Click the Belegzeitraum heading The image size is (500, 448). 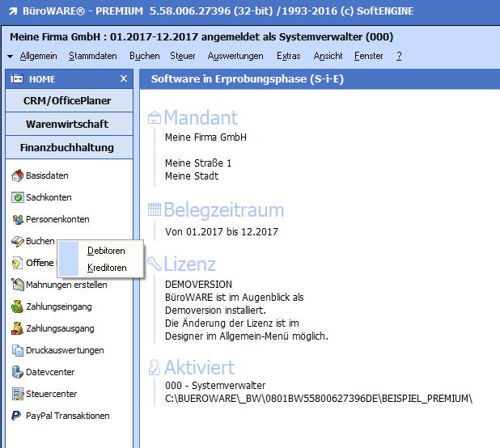(x=224, y=210)
